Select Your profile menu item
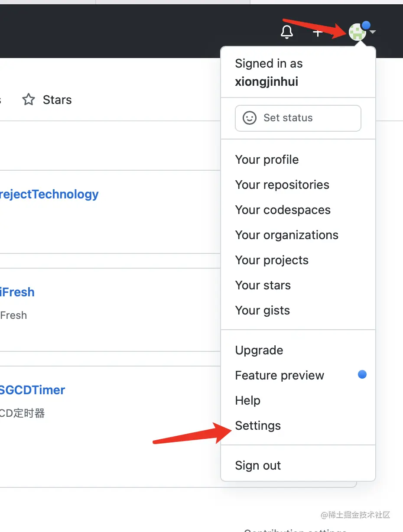 (267, 159)
